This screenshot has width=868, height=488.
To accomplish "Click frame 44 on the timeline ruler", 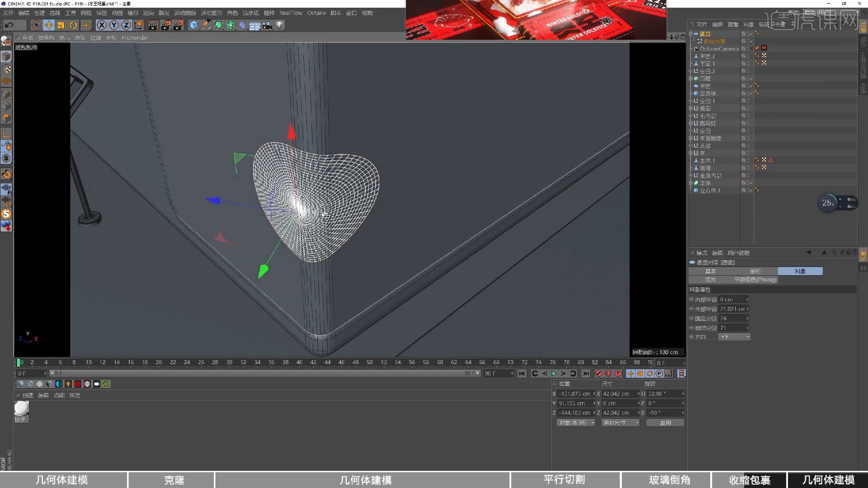I will pyautogui.click(x=327, y=362).
